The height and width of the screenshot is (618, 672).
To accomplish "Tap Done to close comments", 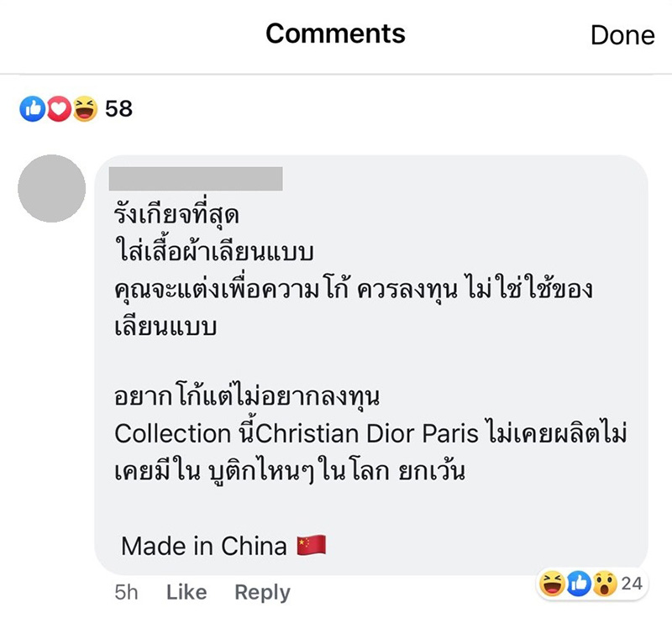I will (x=622, y=34).
